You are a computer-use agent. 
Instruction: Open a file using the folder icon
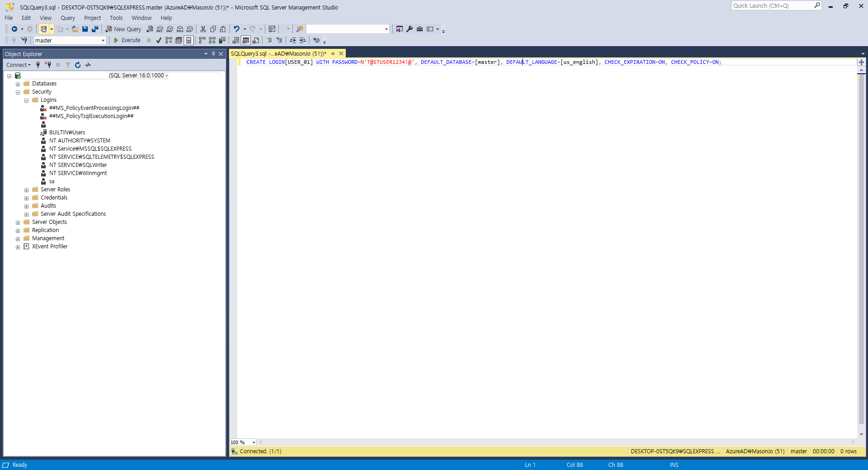[x=75, y=29]
